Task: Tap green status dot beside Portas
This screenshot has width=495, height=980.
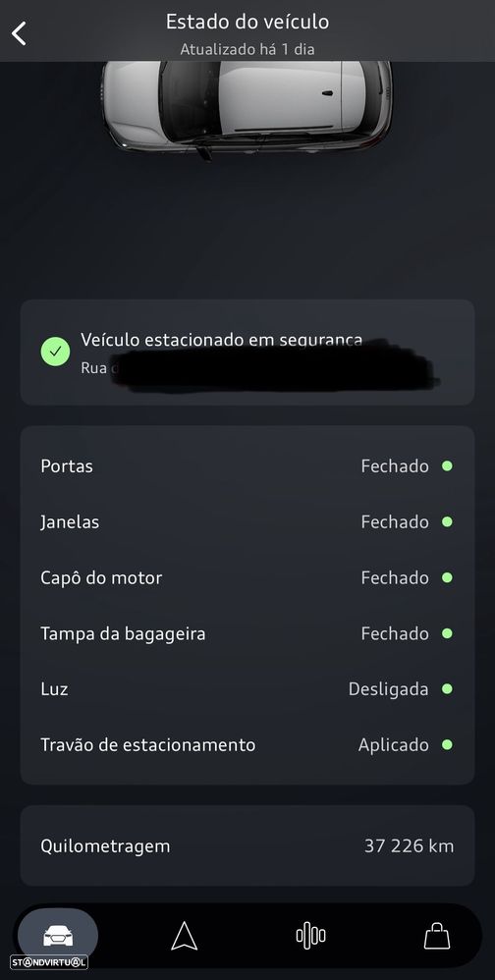Action: [x=447, y=465]
